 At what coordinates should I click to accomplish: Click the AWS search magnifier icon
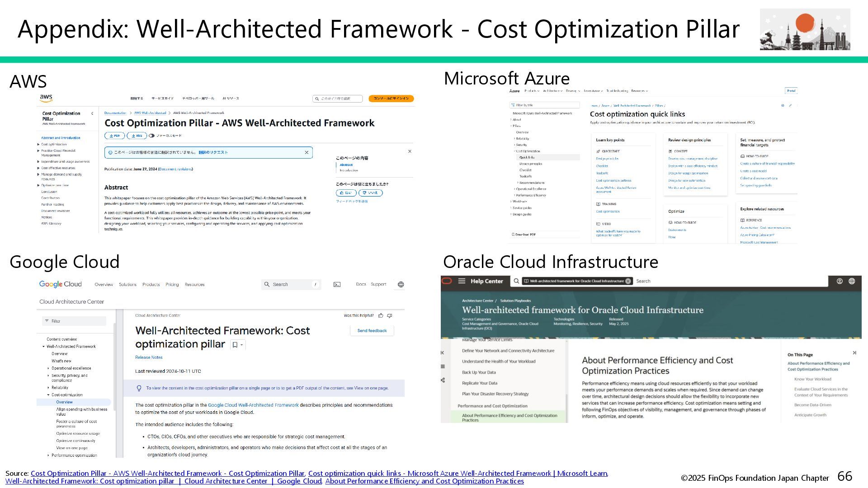click(x=317, y=99)
